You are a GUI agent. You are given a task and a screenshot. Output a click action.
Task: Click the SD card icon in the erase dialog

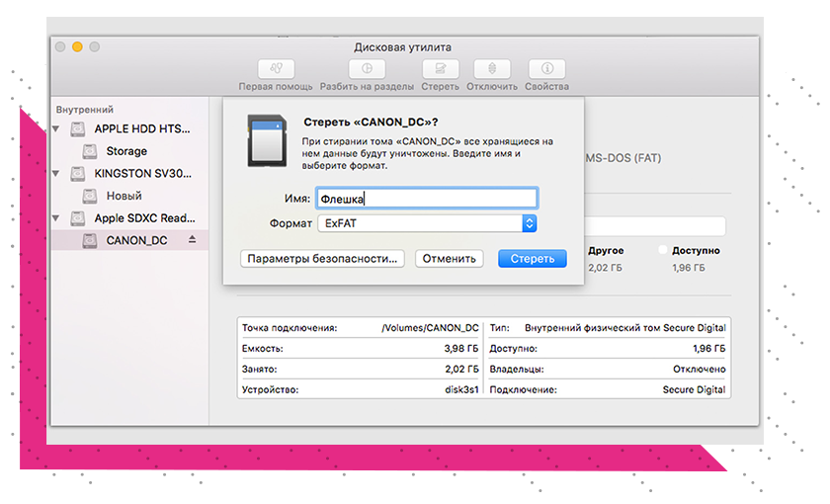[x=261, y=139]
